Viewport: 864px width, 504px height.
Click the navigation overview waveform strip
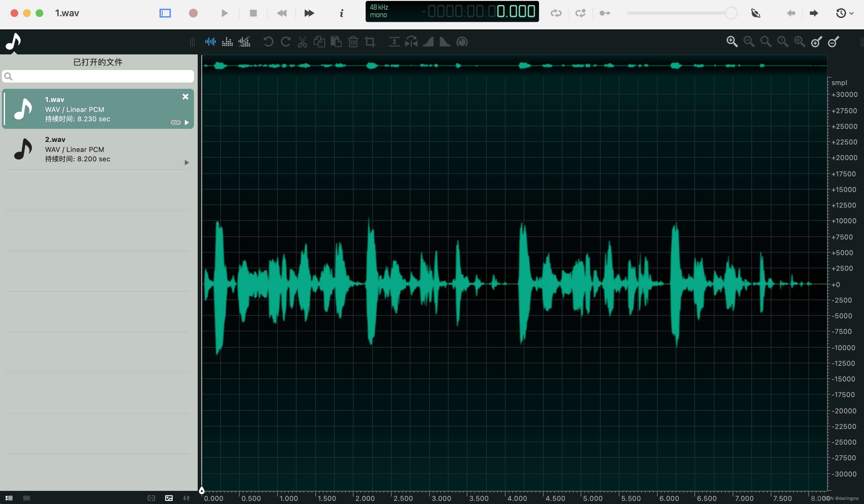(514, 65)
